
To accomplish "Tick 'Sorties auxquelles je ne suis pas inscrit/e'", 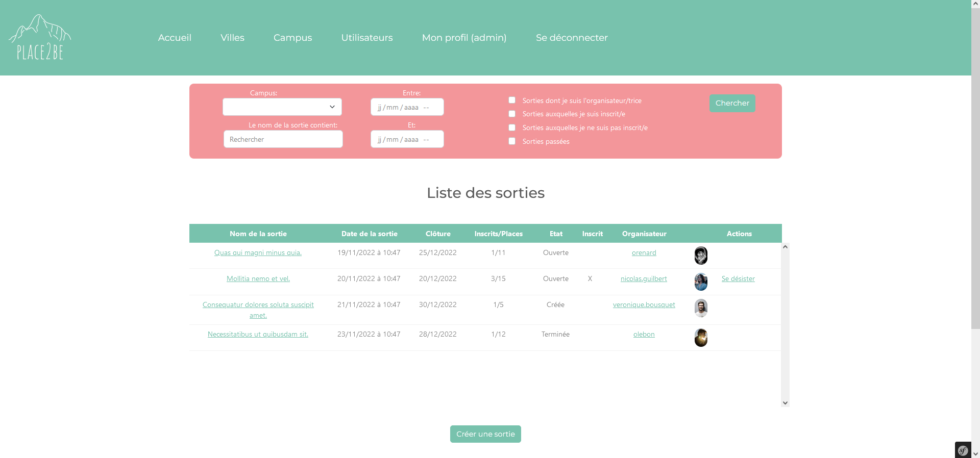I will (512, 128).
